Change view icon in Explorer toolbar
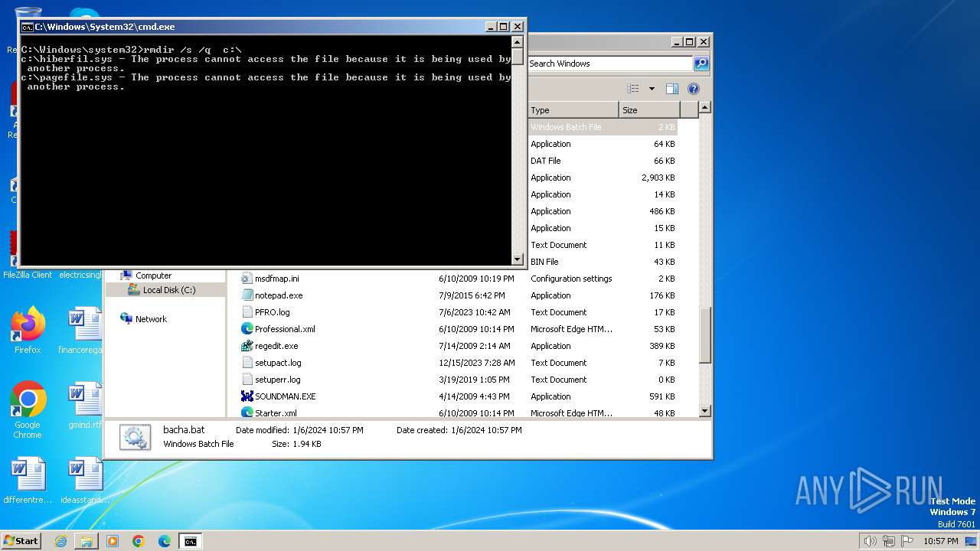This screenshot has width=980, height=551. [x=633, y=89]
